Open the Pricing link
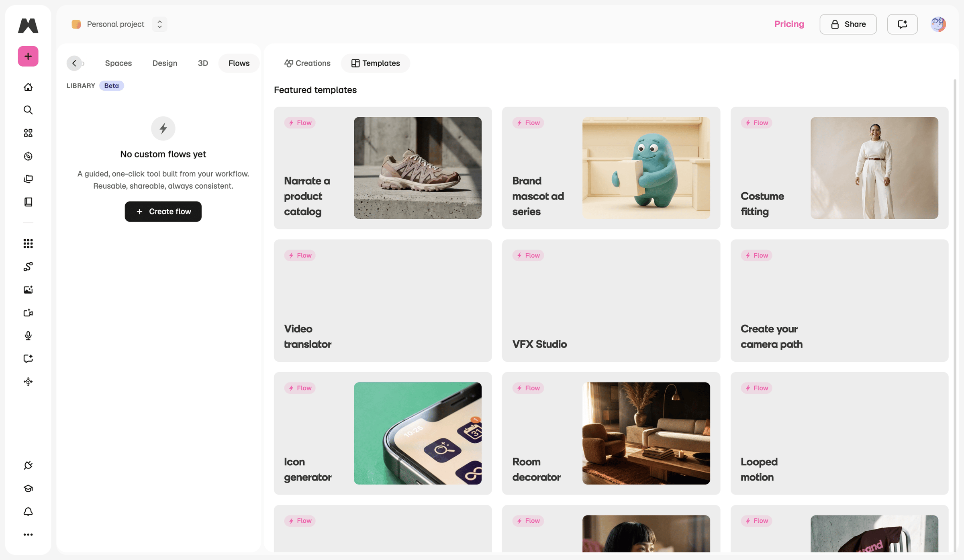The image size is (964, 560). click(x=789, y=24)
